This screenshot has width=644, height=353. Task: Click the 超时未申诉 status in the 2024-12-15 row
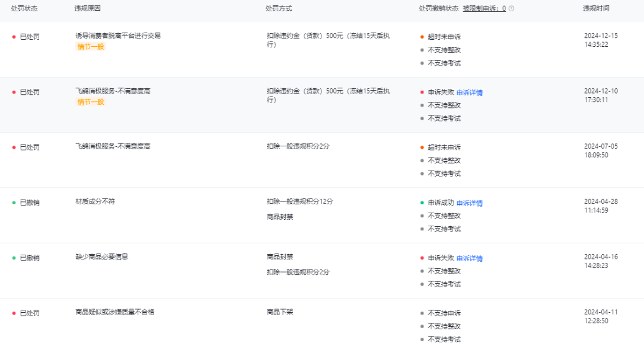tap(444, 37)
